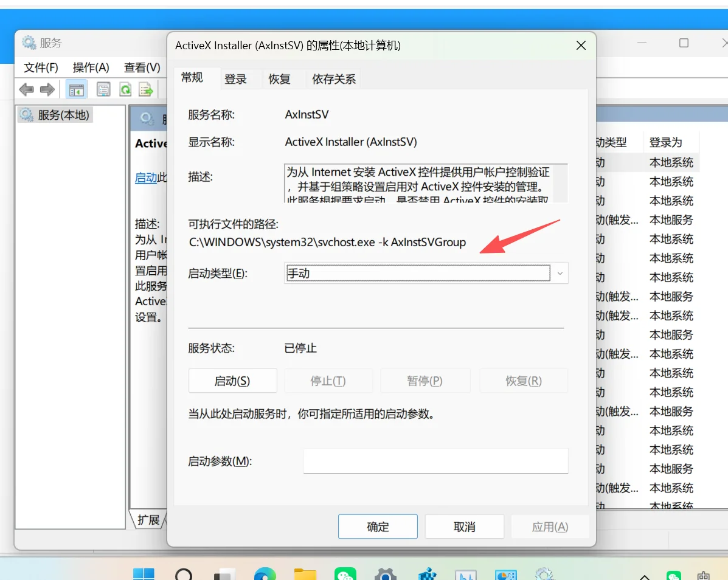728x580 pixels.
Task: Click the 启动(S) button
Action: point(232,381)
